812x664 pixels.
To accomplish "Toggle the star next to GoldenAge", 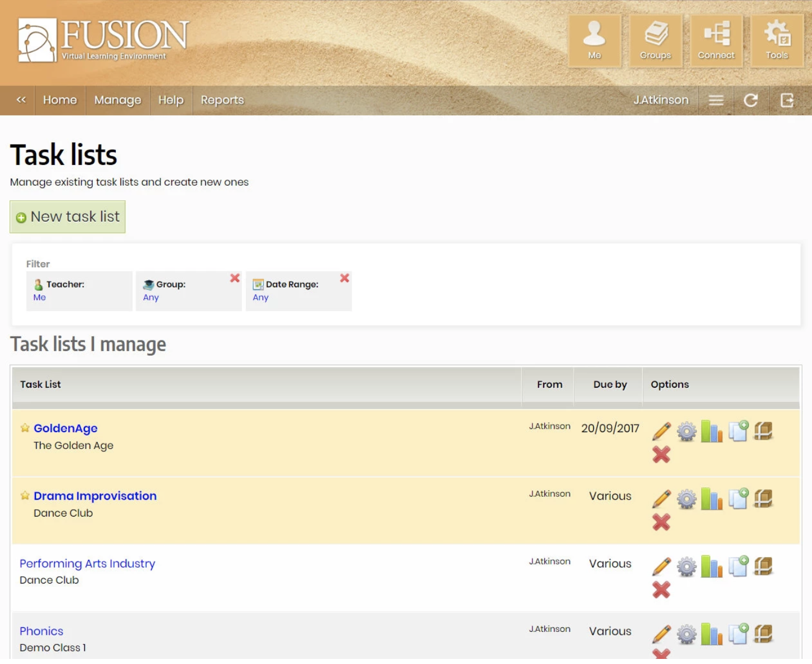I will coord(25,428).
